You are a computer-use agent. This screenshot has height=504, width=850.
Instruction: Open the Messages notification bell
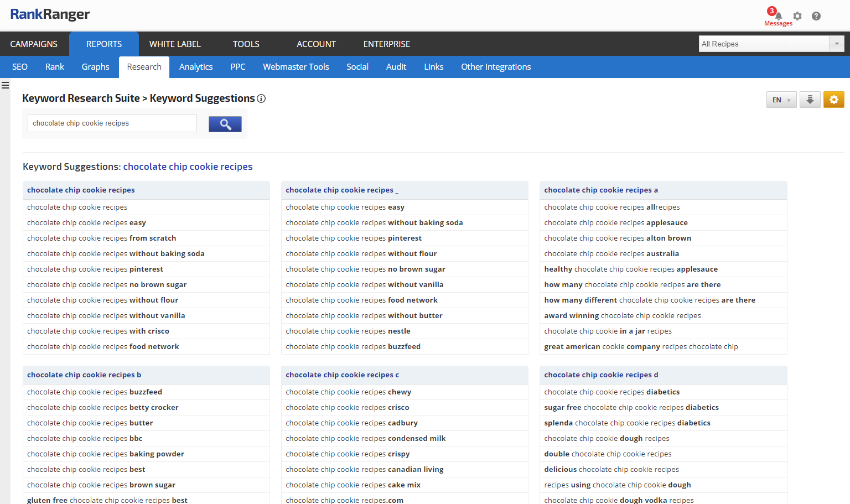click(778, 16)
